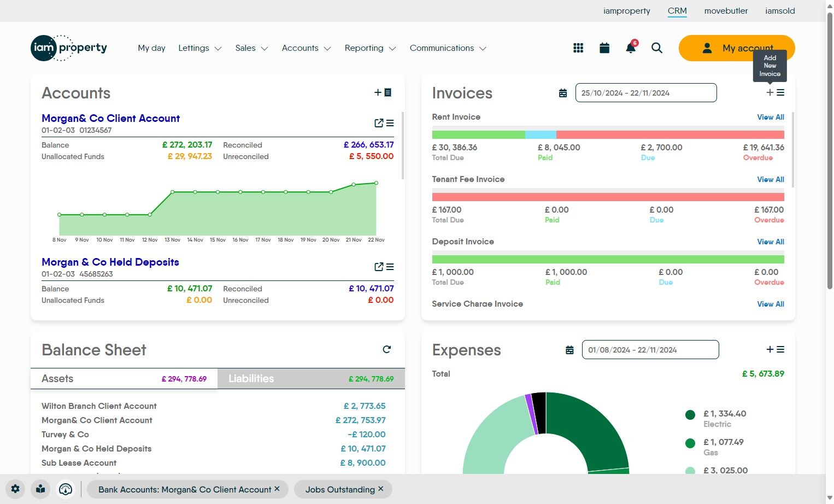Click the Electric green legend swatch
Screen dimensions: 834x504
click(690, 414)
